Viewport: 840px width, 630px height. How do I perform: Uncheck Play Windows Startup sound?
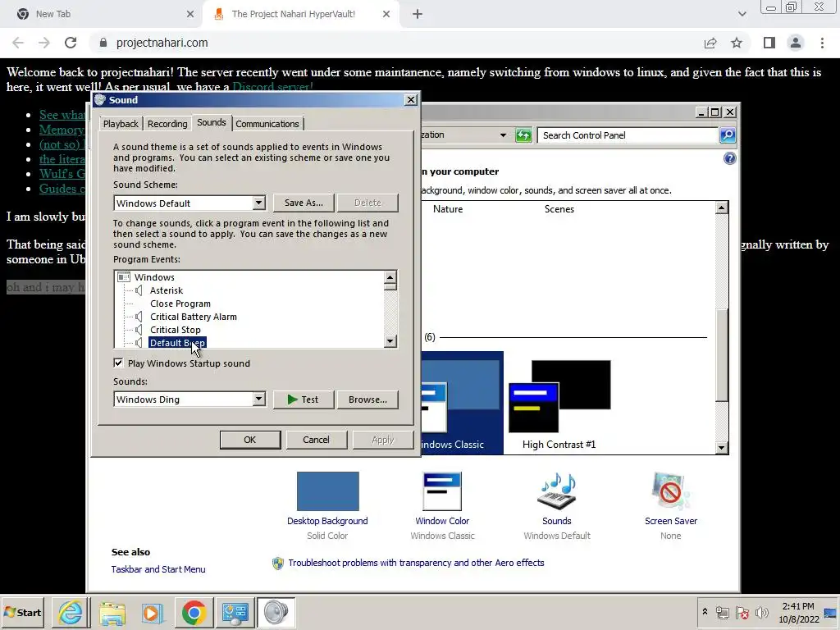(x=118, y=363)
